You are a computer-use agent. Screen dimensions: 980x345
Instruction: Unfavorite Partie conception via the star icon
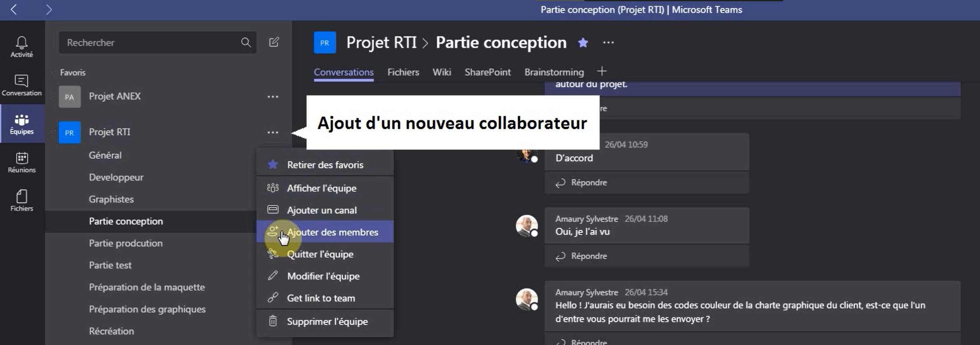(583, 42)
